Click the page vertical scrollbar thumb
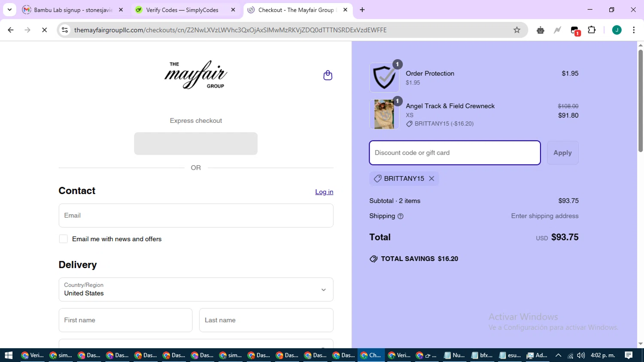The image size is (644, 362). click(640, 100)
